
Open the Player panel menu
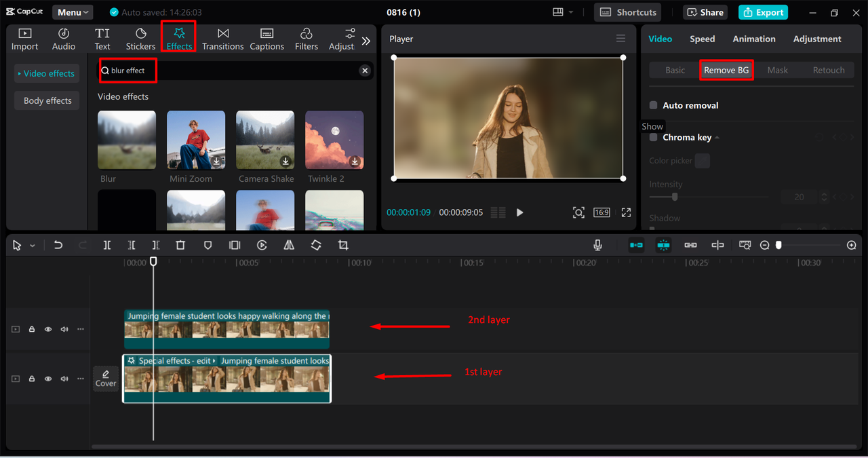click(620, 39)
